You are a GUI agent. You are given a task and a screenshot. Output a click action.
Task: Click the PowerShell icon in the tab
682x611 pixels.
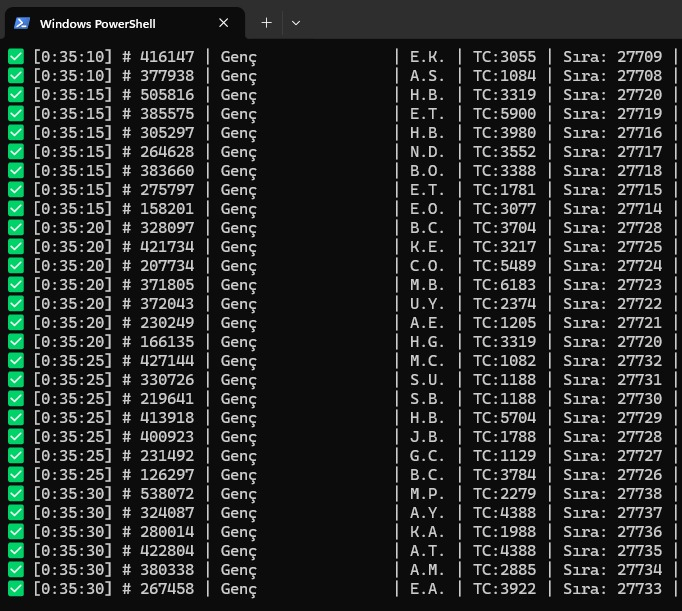(22, 23)
